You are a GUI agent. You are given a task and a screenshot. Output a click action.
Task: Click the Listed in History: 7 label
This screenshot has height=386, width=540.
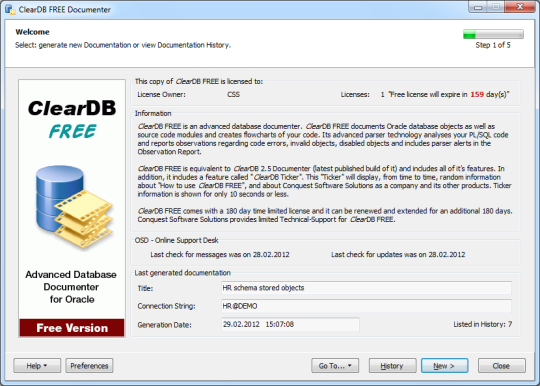[482, 324]
